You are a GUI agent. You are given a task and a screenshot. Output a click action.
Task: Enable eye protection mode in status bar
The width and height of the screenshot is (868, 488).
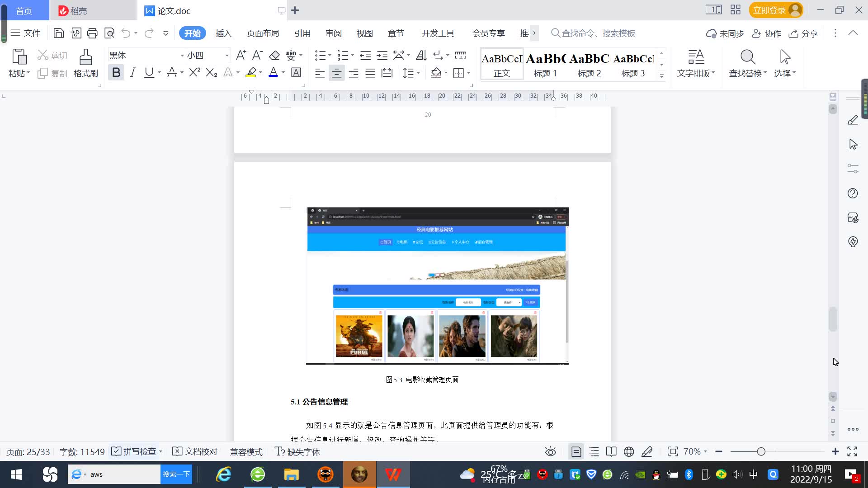550,452
